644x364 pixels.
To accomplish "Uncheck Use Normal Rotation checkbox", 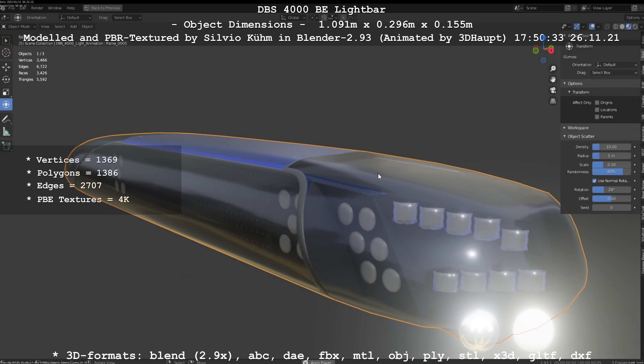I will coord(595,181).
